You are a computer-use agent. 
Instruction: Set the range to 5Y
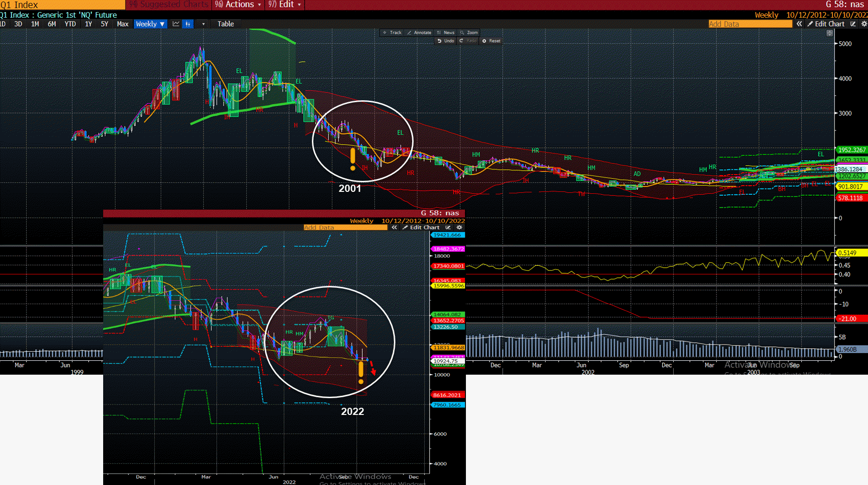(x=104, y=24)
